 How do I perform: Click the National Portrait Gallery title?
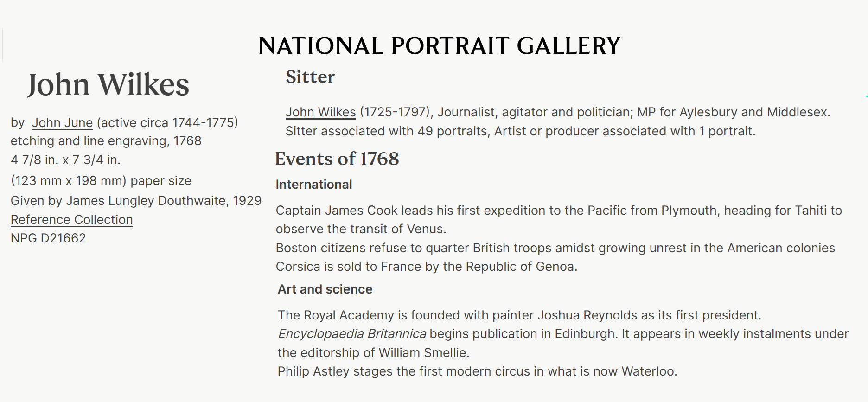coord(439,46)
